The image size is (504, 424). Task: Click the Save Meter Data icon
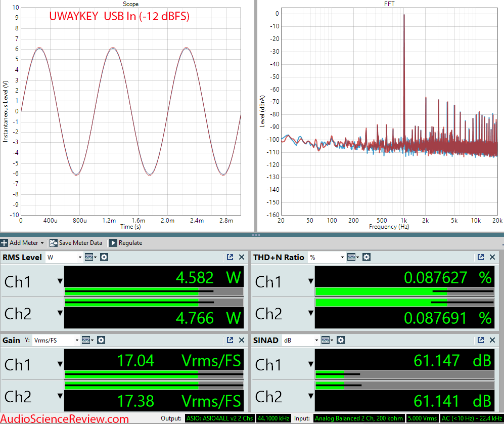click(54, 243)
